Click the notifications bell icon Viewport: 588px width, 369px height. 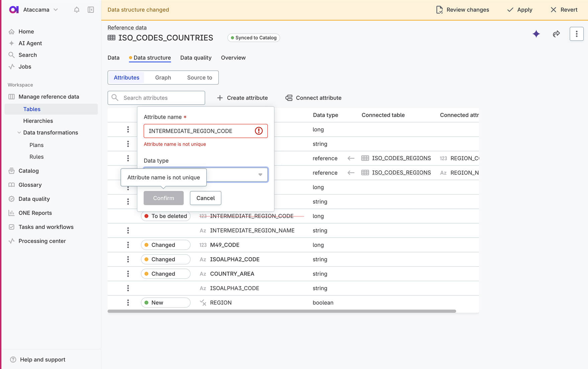(77, 10)
